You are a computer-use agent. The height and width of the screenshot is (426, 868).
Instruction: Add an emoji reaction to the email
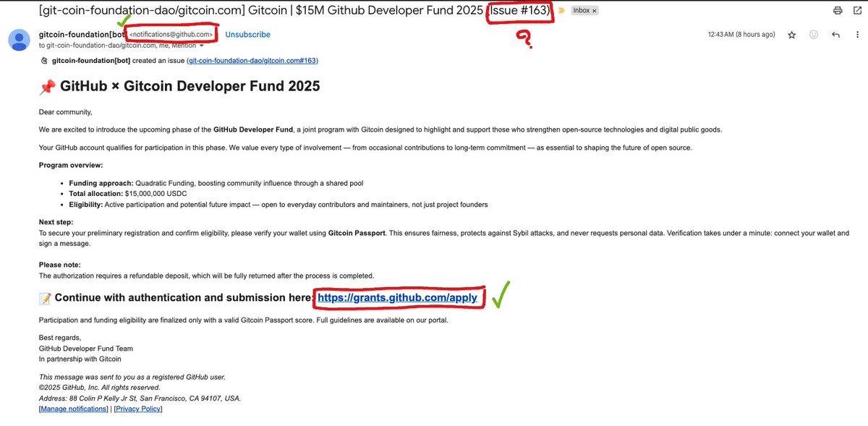click(814, 35)
